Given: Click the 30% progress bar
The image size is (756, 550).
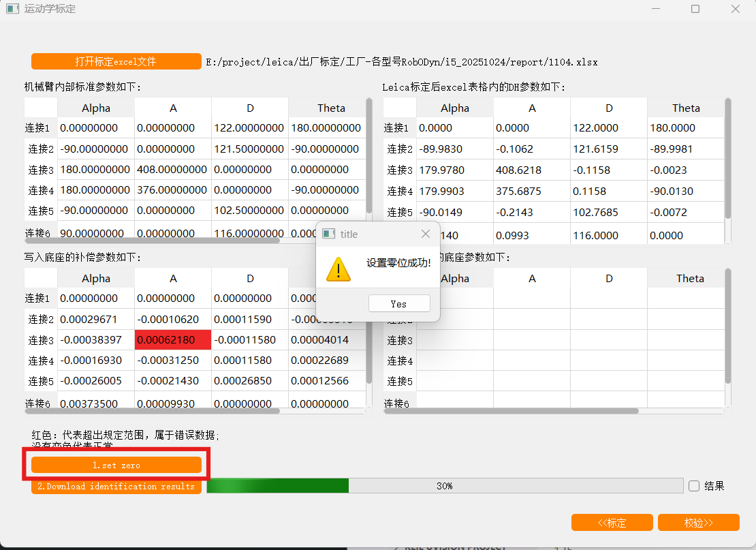Looking at the screenshot, I should click(444, 486).
